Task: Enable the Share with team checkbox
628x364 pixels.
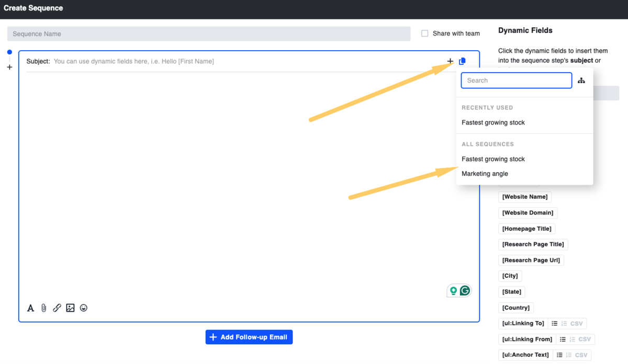Action: (x=425, y=33)
